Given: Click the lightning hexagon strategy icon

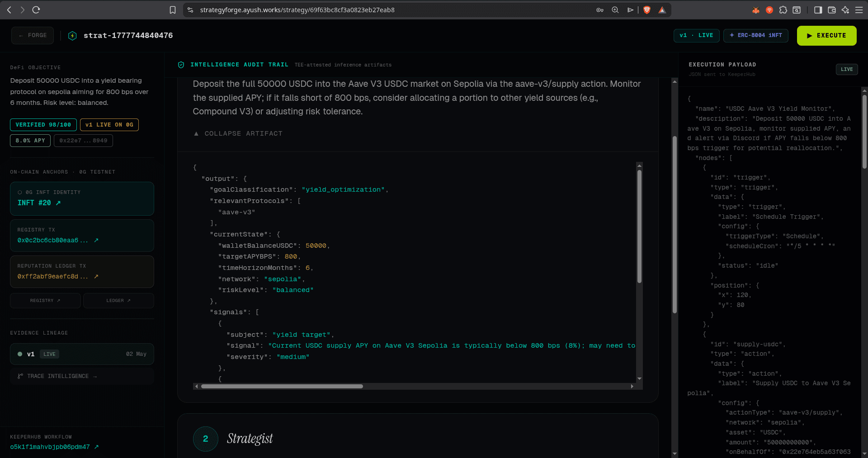Looking at the screenshot, I should point(72,36).
